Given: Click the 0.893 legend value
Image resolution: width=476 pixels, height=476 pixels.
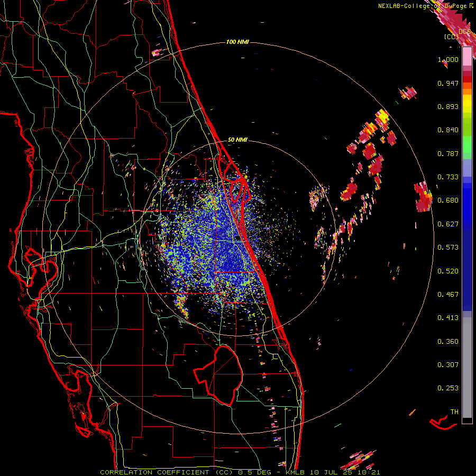Looking at the screenshot, I should [x=448, y=106].
